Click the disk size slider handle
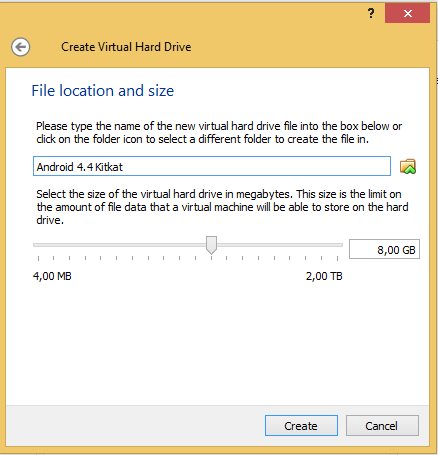Screen dimensions: 438x455 click(211, 245)
